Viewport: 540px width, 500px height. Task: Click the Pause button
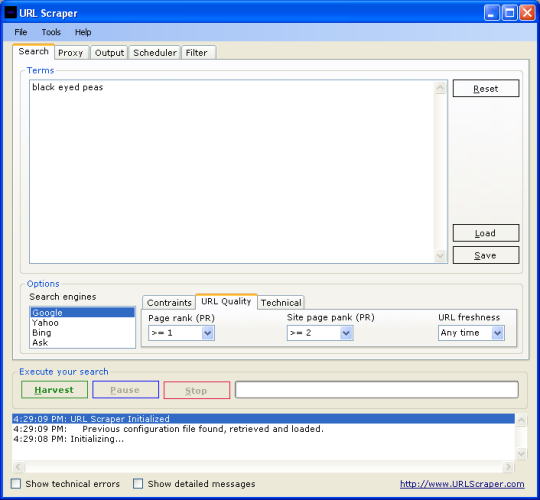[125, 390]
